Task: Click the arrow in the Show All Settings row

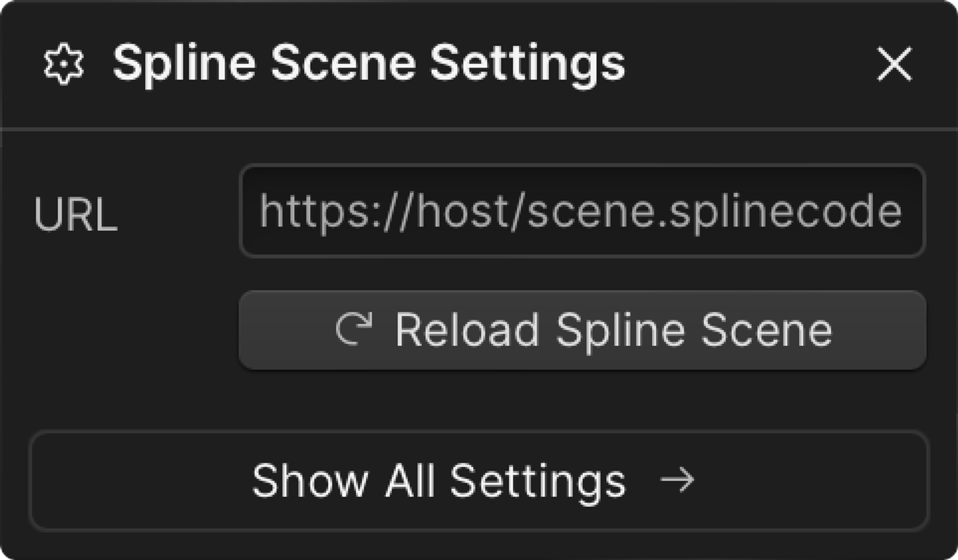Action: pos(677,479)
